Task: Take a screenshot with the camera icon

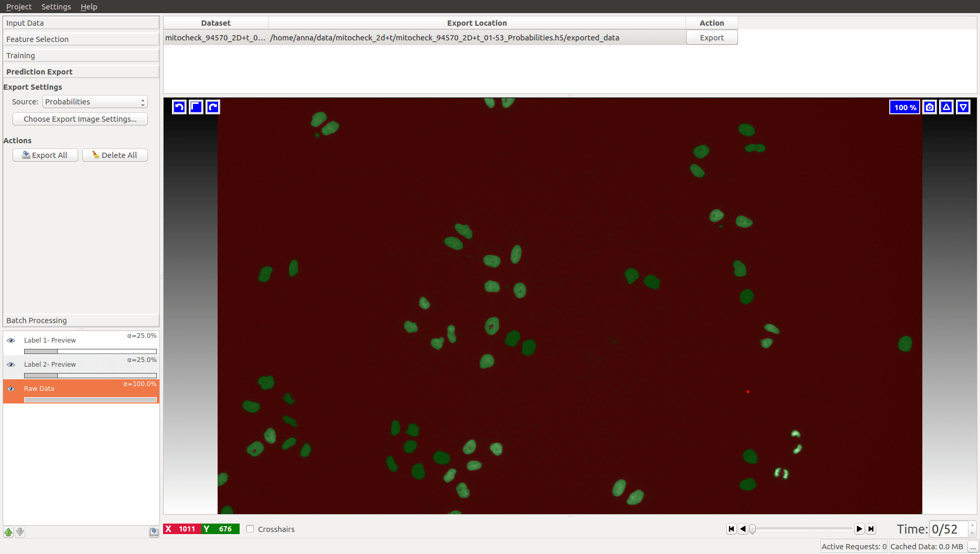Action: point(930,107)
